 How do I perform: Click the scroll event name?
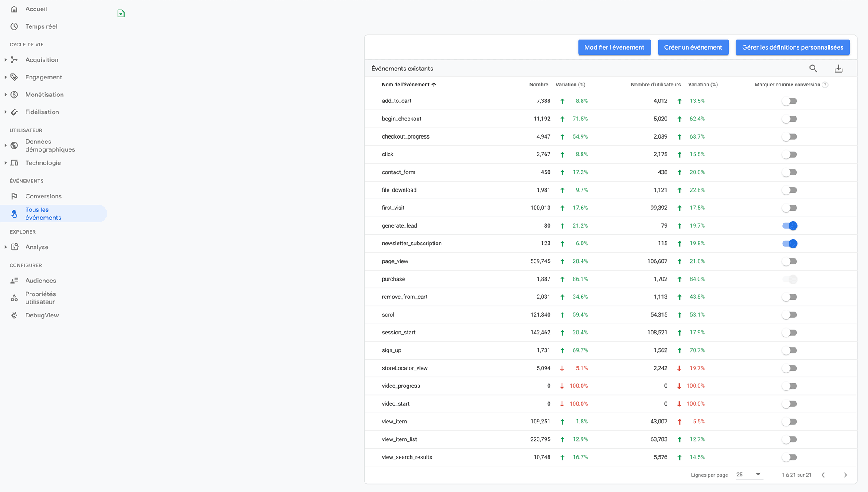[389, 315]
